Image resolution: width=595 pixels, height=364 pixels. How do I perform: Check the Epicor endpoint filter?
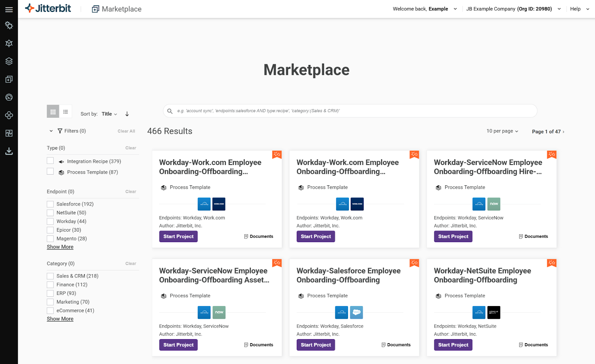click(x=50, y=230)
